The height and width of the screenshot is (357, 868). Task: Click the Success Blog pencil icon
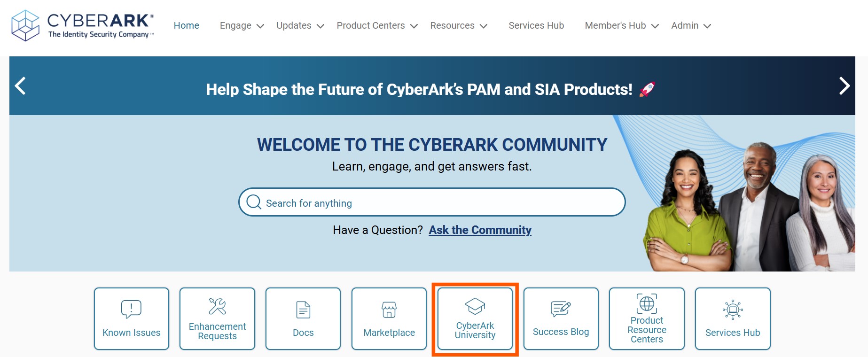pos(561,309)
